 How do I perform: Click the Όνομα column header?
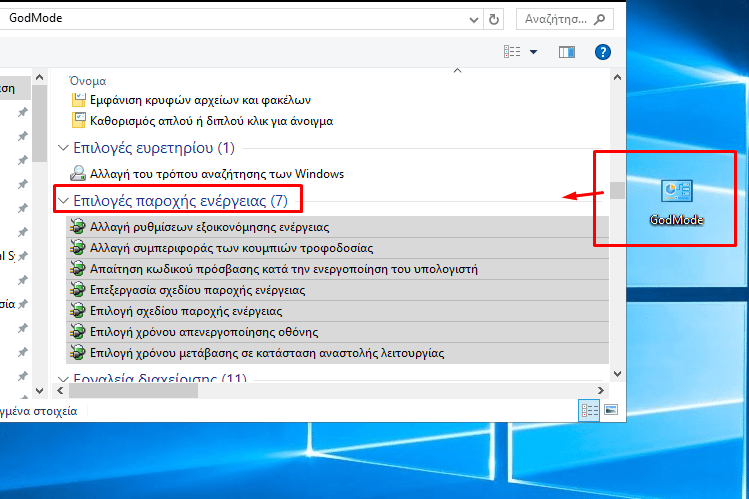[87, 81]
